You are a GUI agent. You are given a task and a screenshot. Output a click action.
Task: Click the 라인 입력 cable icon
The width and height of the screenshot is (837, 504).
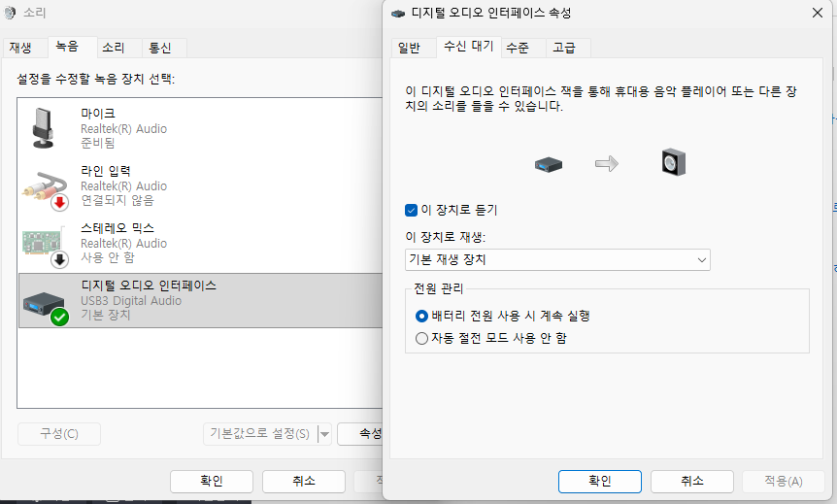[x=46, y=185]
